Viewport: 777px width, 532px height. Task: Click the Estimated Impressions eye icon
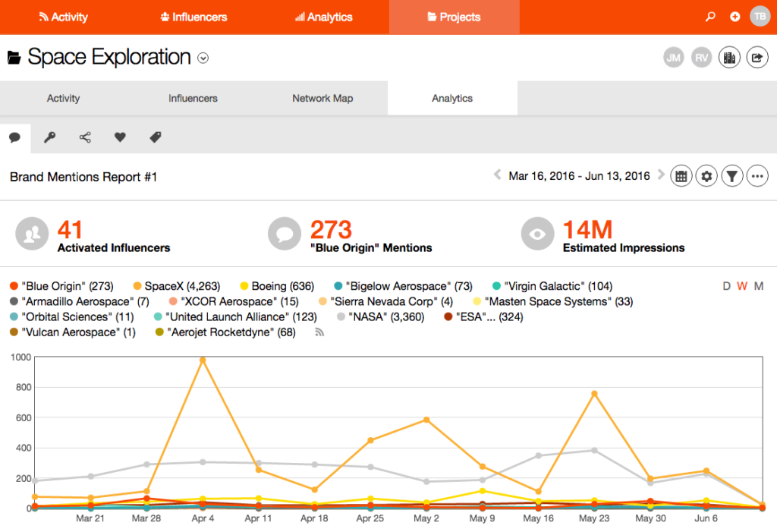pyautogui.click(x=538, y=234)
